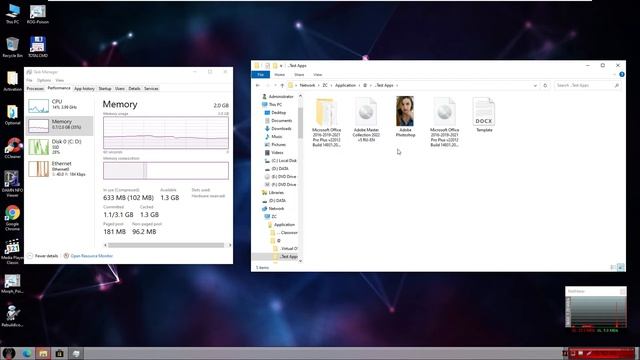Click the Task Manager horizontal scrollbar
The height and width of the screenshot is (360, 640).
pyautogui.click(x=166, y=245)
